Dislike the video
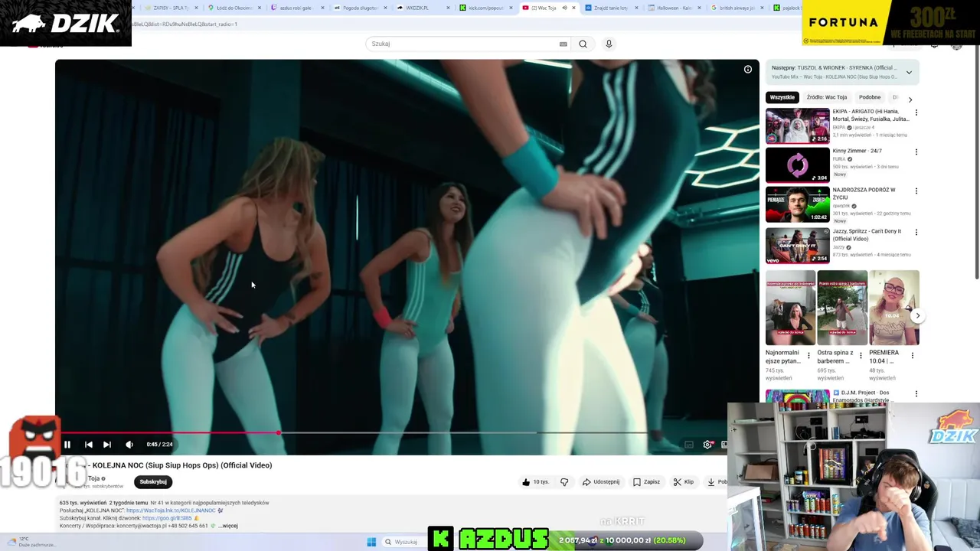 coord(564,482)
